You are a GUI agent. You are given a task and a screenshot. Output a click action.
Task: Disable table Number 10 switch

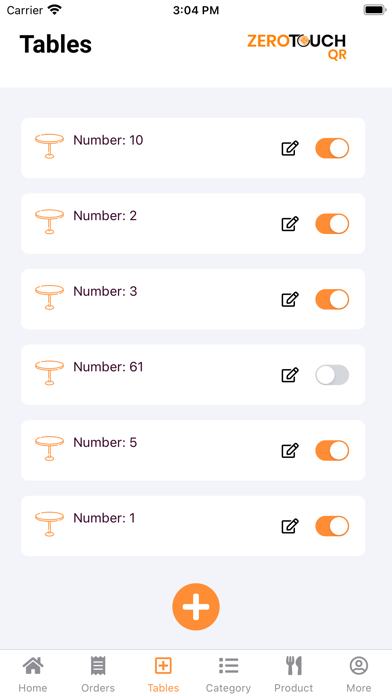[332, 148]
